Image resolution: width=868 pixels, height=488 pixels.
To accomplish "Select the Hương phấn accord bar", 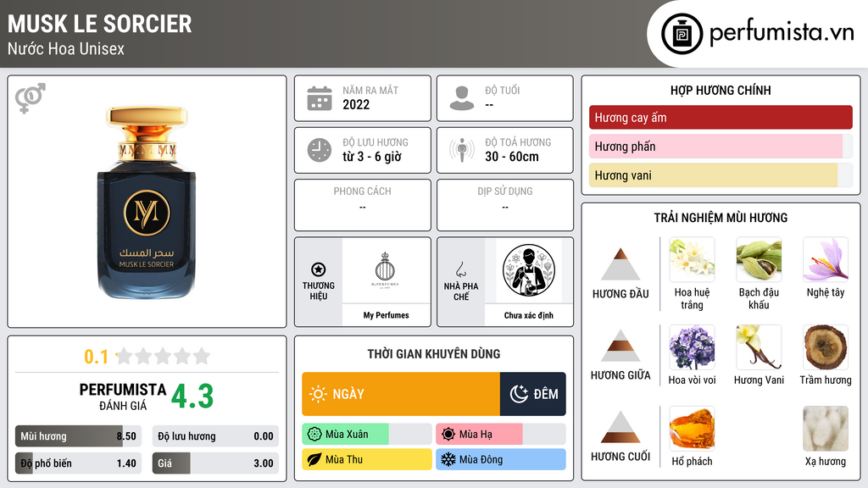I will pos(721,146).
